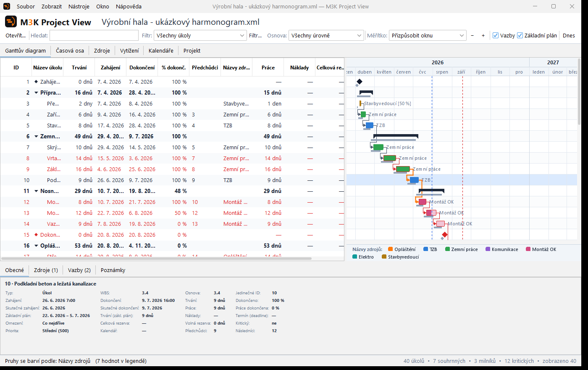Open the Vazby (2) detail tab
The width and height of the screenshot is (588, 370).
[79, 270]
